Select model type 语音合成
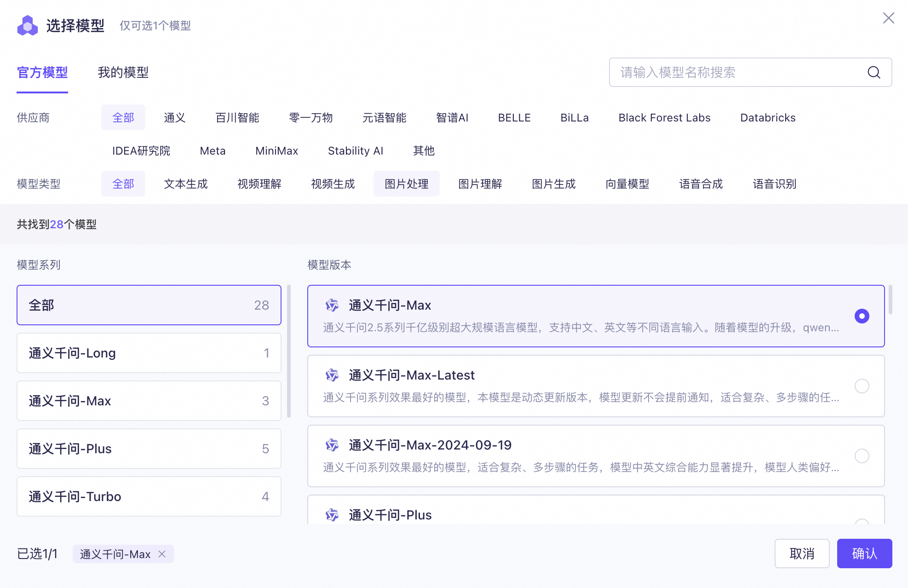Viewport: 908px width, 588px height. (701, 184)
